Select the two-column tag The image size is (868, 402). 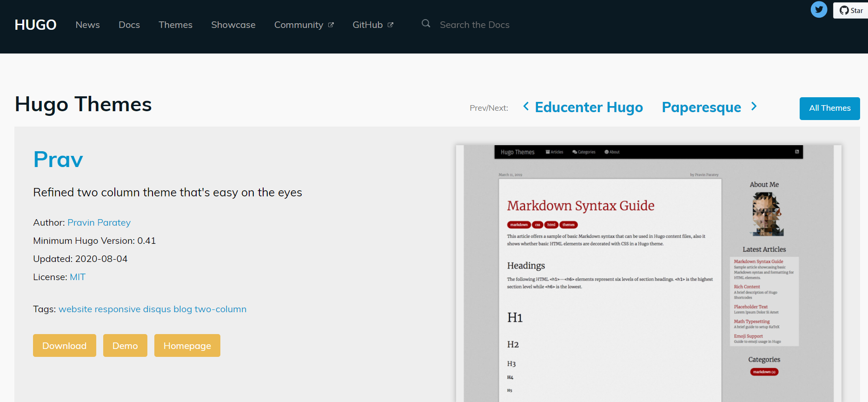(220, 309)
